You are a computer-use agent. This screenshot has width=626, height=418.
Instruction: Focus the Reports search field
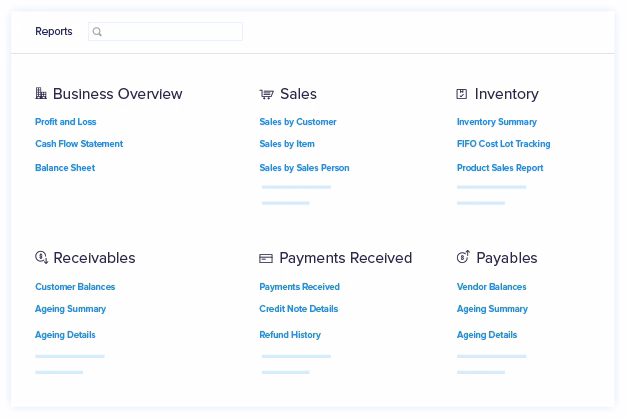[x=172, y=32]
